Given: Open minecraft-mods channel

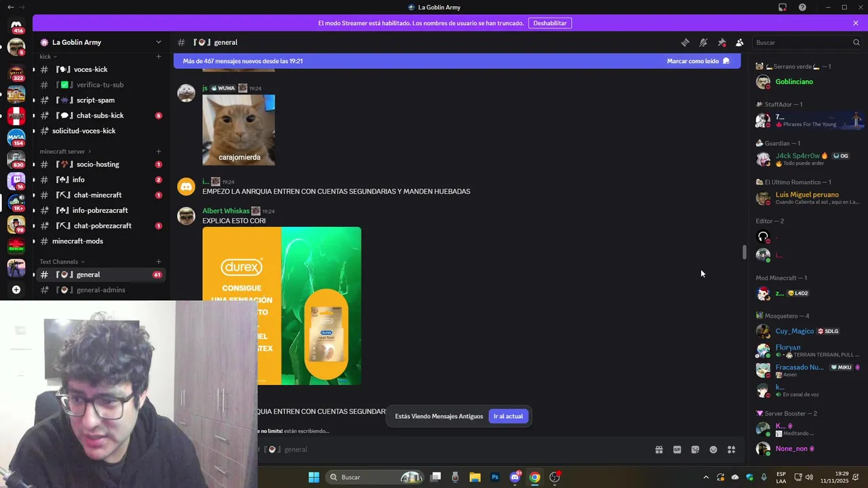Looking at the screenshot, I should point(99,241).
